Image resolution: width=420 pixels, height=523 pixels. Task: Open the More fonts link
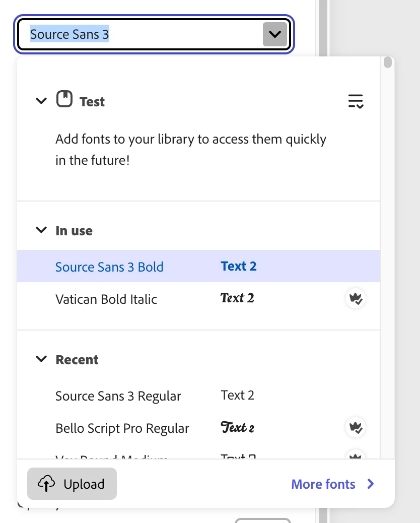[x=333, y=484]
